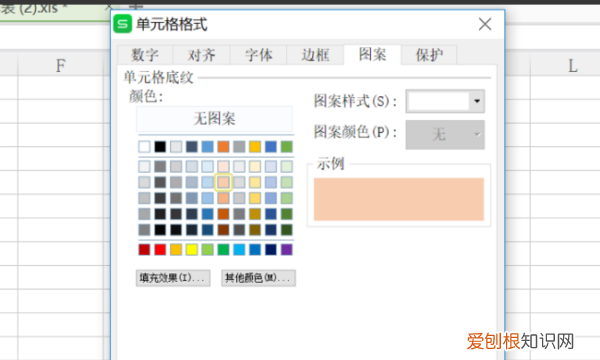Pick the black swatch in top row
Image resolution: width=600 pixels, height=360 pixels.
[x=160, y=147]
